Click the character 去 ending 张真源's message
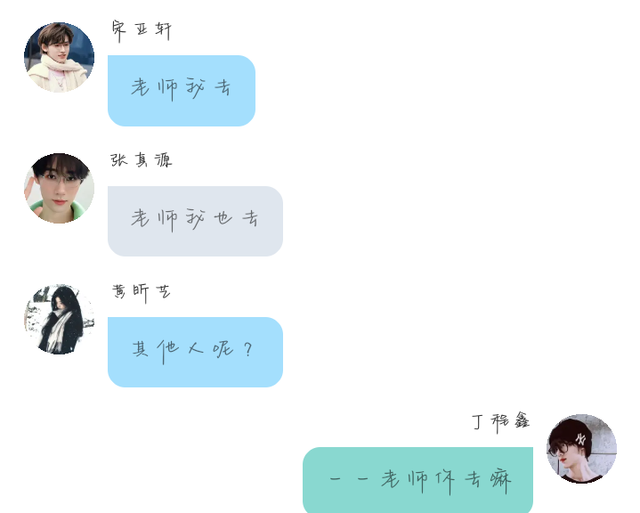This screenshot has width=640, height=513. [x=250, y=218]
